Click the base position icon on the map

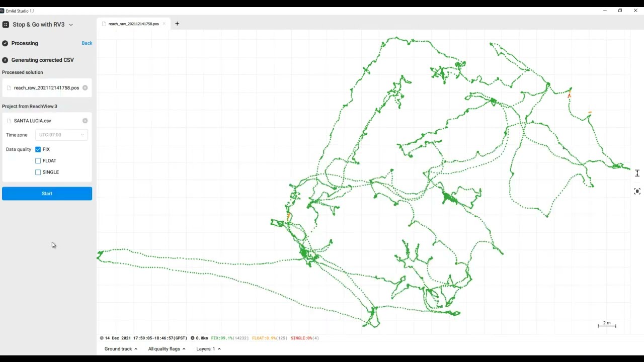637,191
